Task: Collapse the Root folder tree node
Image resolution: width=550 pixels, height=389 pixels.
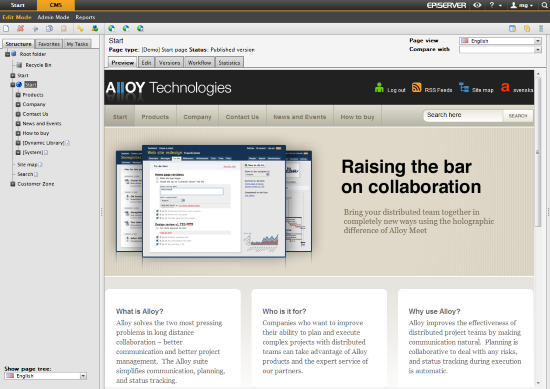Action: pyautogui.click(x=7, y=54)
